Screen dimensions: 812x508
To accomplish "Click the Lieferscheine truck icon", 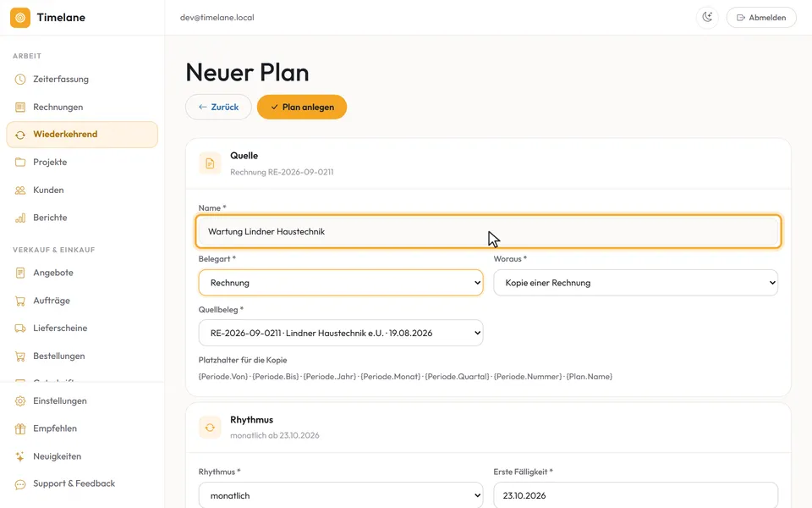I will 20,329.
